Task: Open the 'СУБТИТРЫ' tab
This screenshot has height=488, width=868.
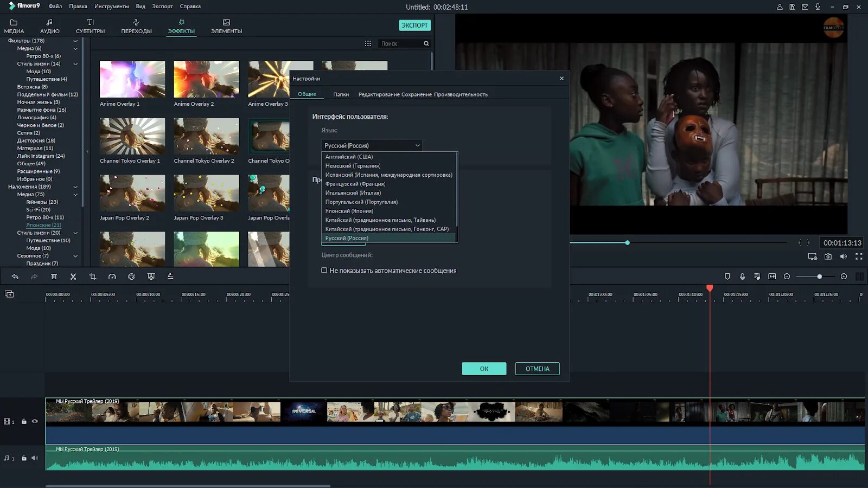Action: click(91, 26)
